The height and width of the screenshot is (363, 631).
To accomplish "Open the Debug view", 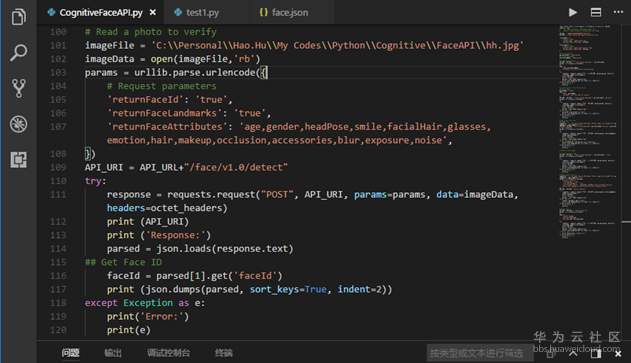I will point(19,124).
